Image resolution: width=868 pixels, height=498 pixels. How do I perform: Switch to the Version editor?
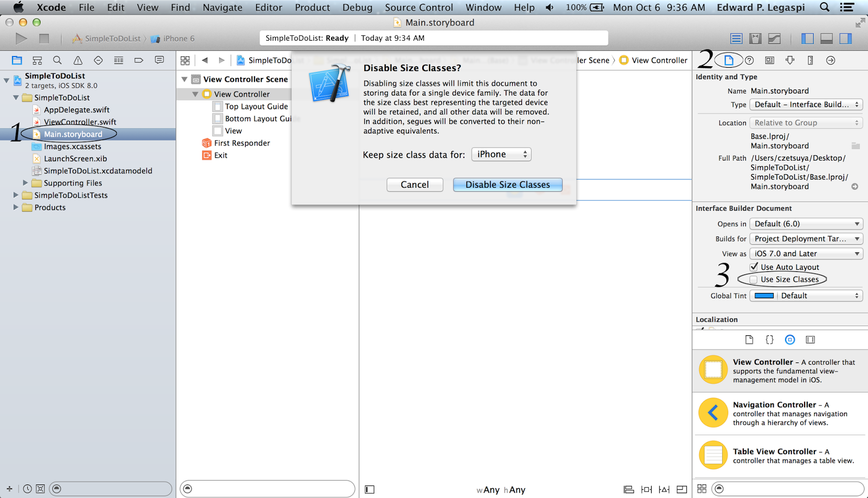[775, 39]
